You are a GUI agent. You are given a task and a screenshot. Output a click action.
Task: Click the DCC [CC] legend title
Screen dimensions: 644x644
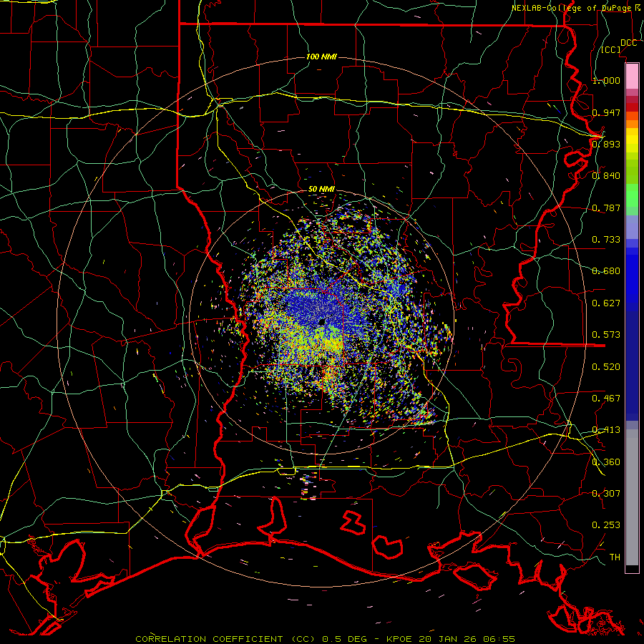coord(619,46)
